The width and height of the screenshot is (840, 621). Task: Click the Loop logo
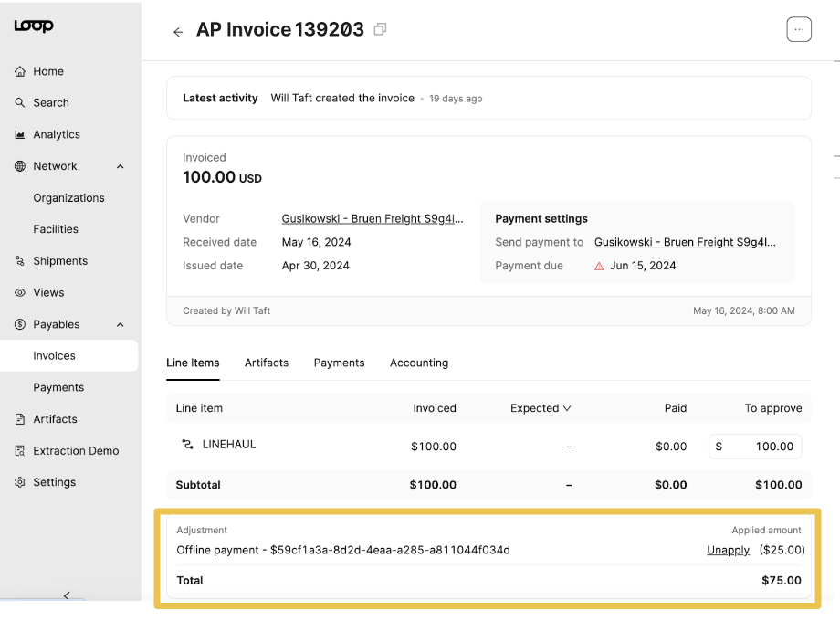click(34, 26)
